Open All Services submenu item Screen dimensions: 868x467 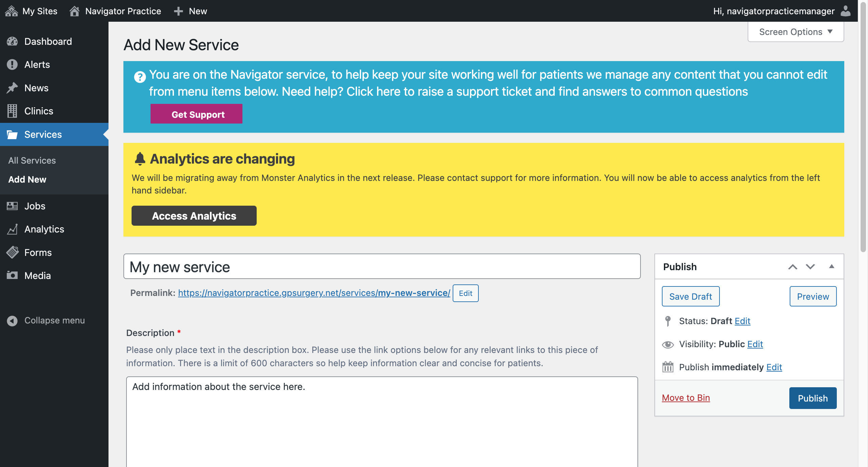tap(32, 161)
